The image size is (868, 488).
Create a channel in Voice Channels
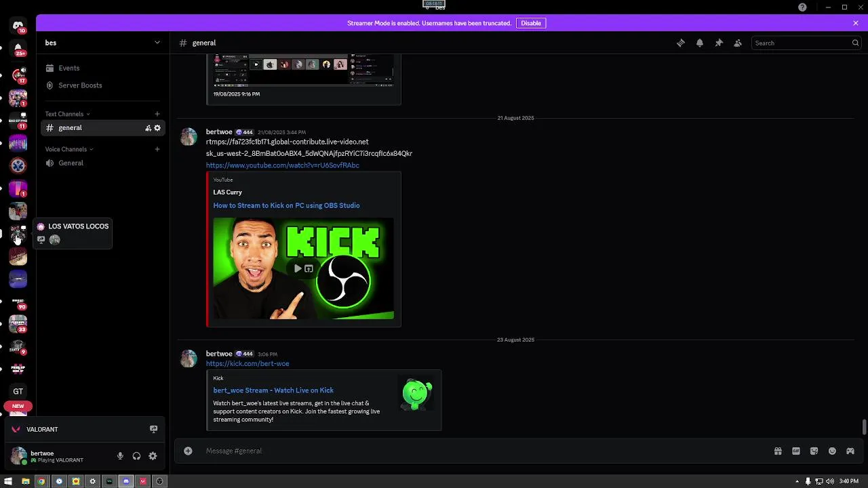[157, 149]
